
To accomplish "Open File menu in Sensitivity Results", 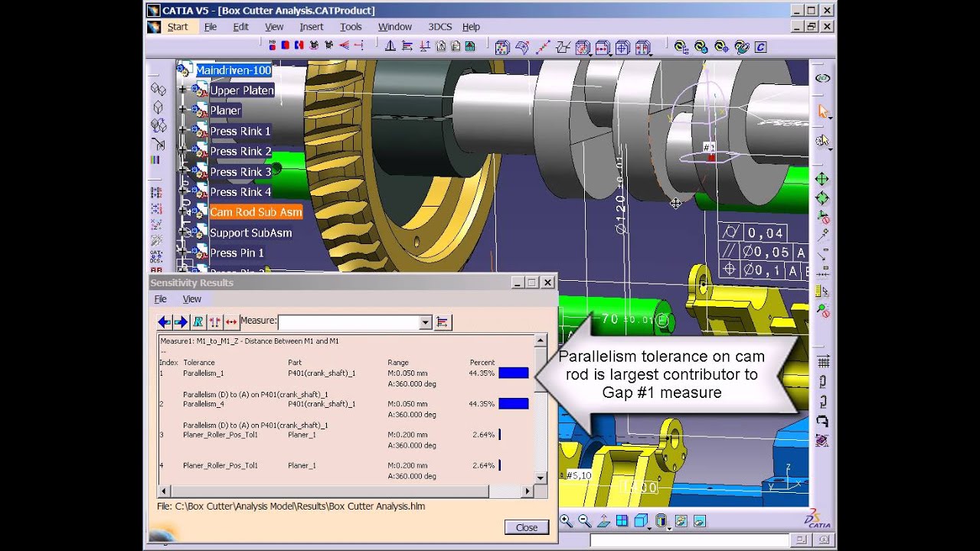I will (x=160, y=299).
